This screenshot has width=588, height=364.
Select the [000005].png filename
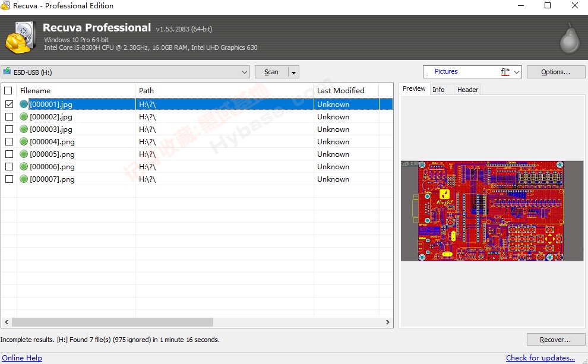pos(52,154)
